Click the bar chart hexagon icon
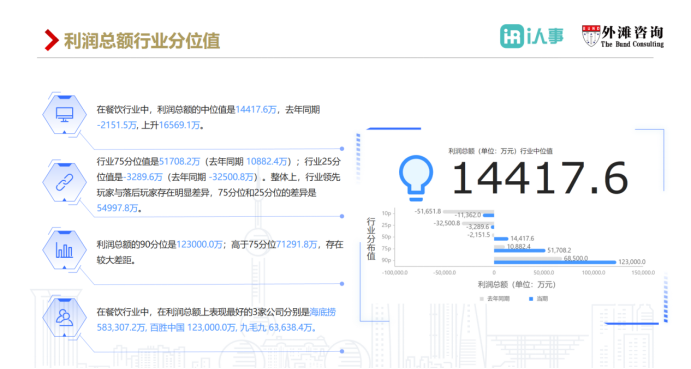 [64, 250]
